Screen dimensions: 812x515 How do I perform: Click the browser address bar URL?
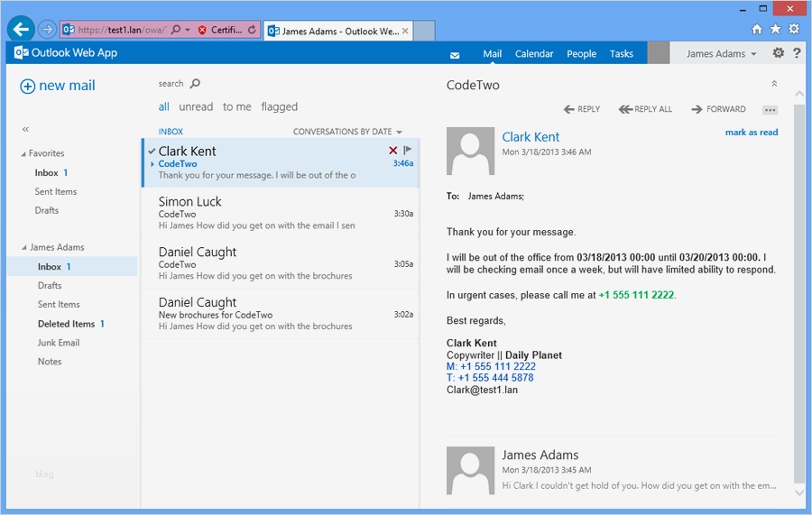pyautogui.click(x=122, y=30)
